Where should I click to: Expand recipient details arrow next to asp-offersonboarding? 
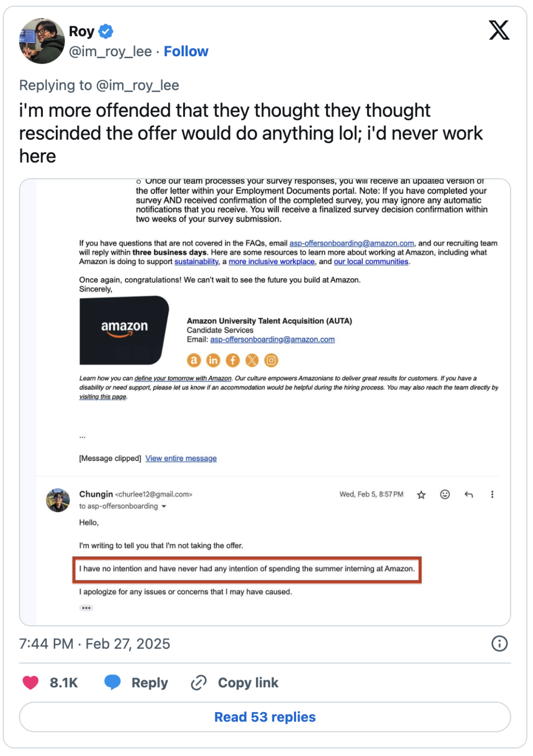pyautogui.click(x=164, y=506)
